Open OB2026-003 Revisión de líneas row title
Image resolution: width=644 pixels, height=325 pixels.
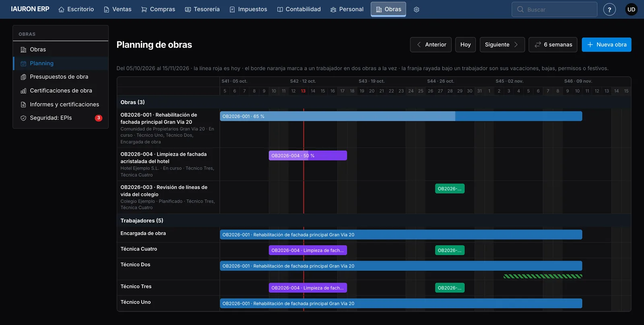(x=164, y=191)
